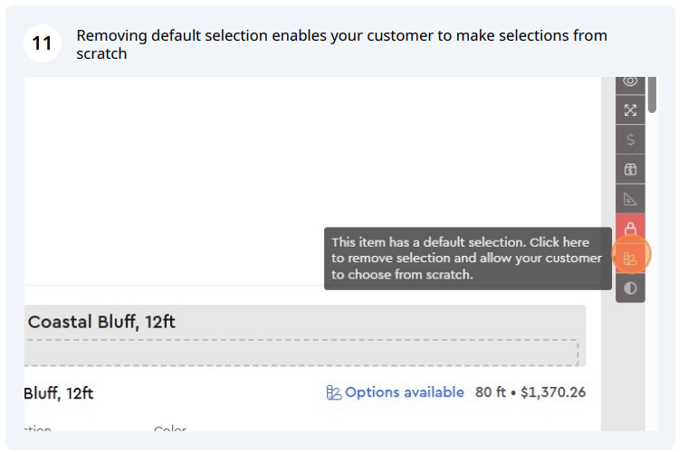Remove default selection via highlighted swatch icon
This screenshot has width=688, height=452.
(x=631, y=258)
